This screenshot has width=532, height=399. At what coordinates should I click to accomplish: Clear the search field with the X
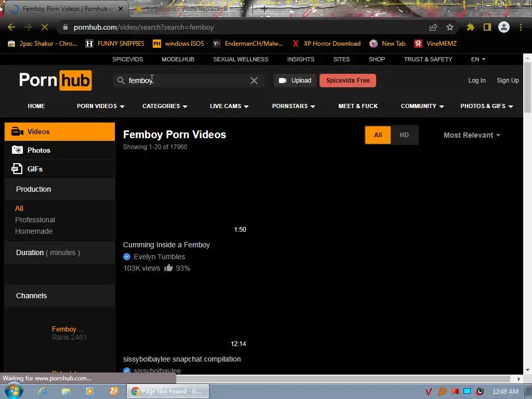pos(254,81)
